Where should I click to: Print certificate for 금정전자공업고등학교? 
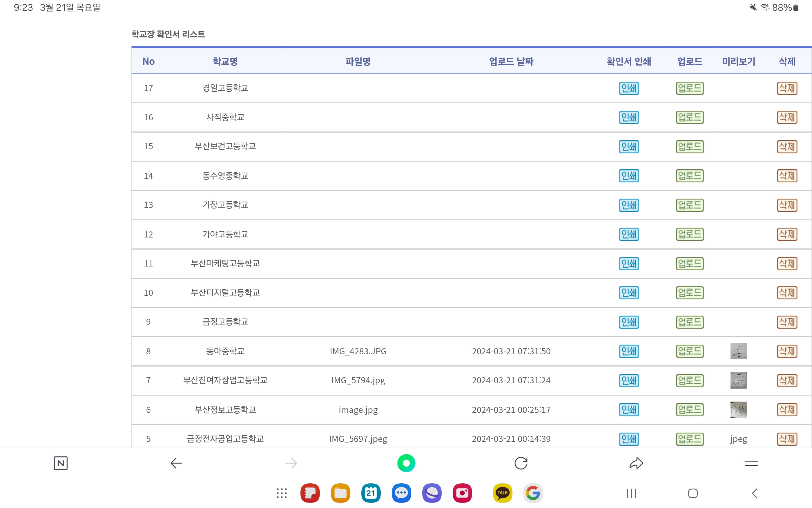(x=629, y=439)
